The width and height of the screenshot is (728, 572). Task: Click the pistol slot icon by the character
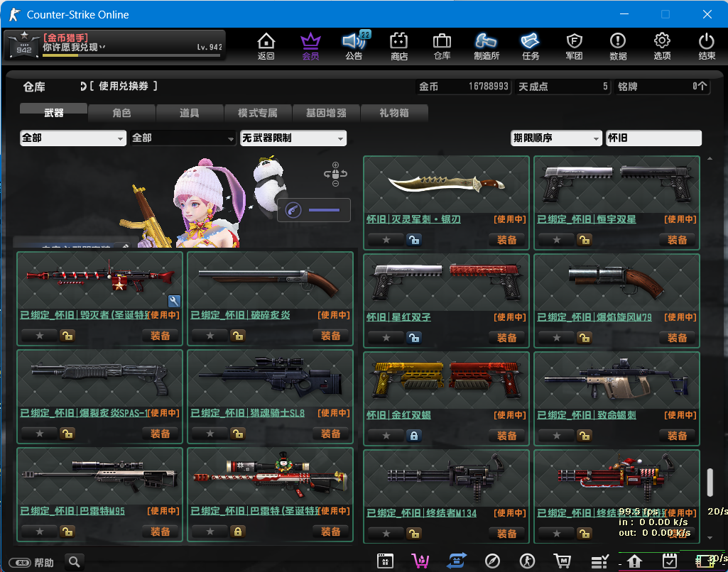coord(293,210)
